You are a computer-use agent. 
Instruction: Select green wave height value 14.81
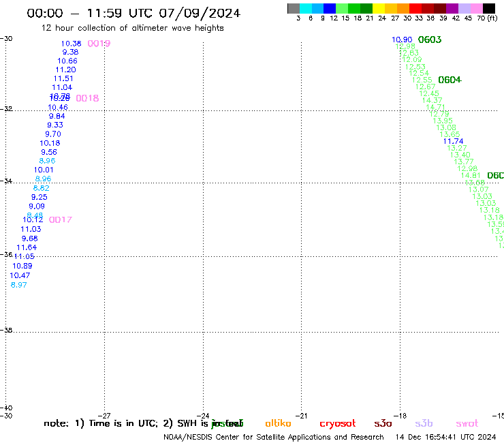pos(471,175)
